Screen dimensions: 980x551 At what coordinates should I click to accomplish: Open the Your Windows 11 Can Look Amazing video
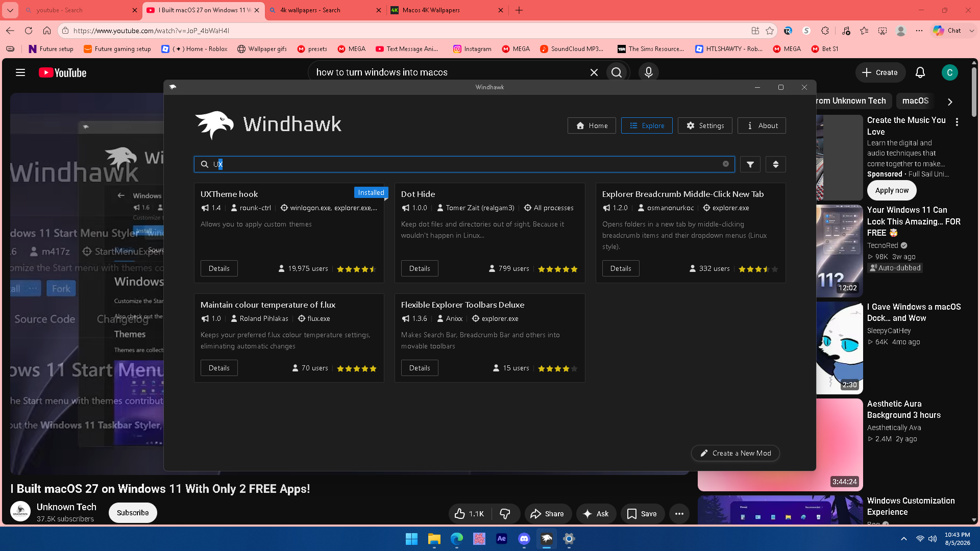(x=914, y=221)
